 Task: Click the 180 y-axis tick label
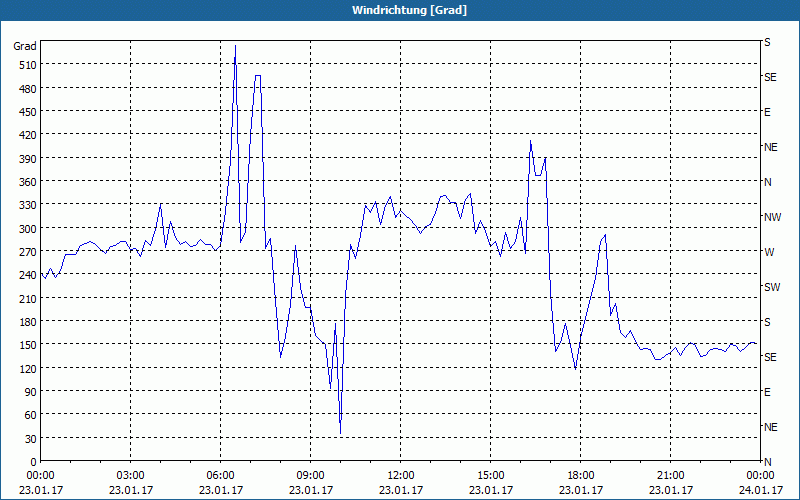28,322
